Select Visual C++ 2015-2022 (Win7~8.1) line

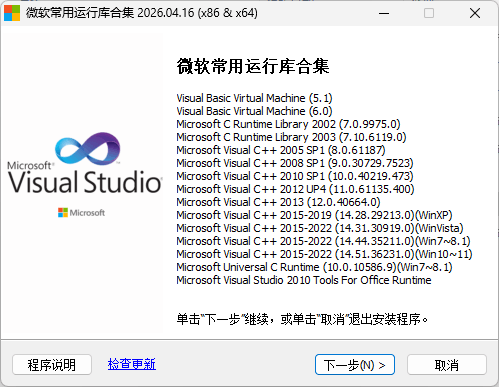click(323, 241)
